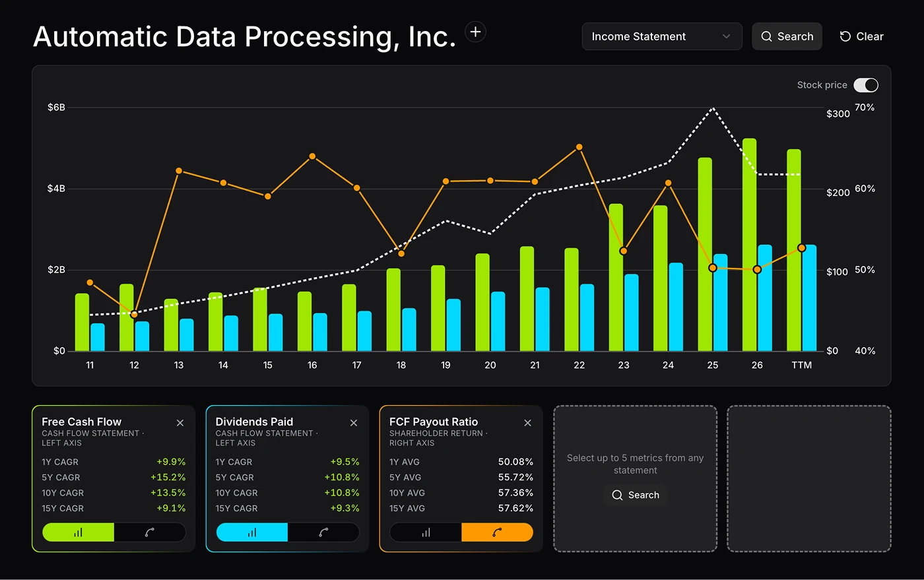Click the plus icon beside the company name
The image size is (924, 580).
[475, 32]
